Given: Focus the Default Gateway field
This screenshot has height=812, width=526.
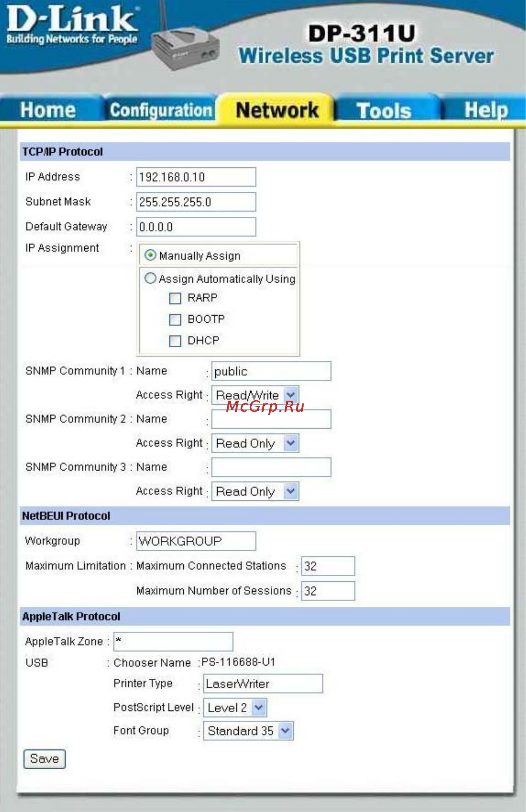Looking at the screenshot, I should pyautogui.click(x=196, y=227).
